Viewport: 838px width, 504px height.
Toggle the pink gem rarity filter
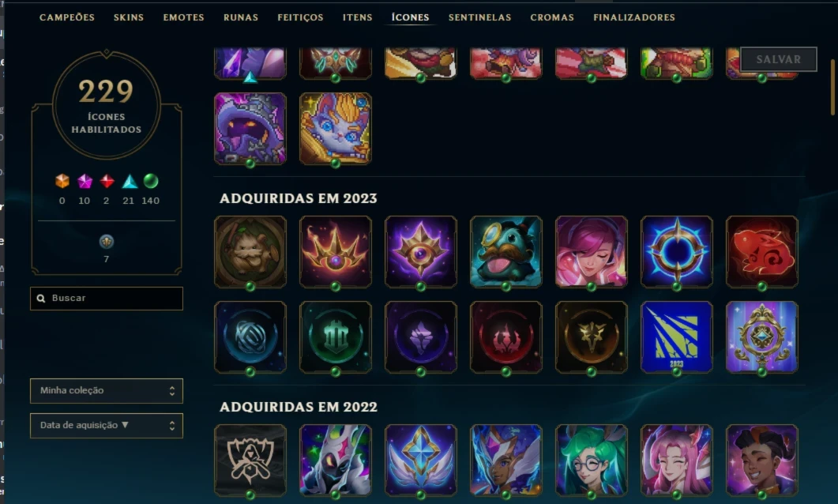click(x=85, y=181)
